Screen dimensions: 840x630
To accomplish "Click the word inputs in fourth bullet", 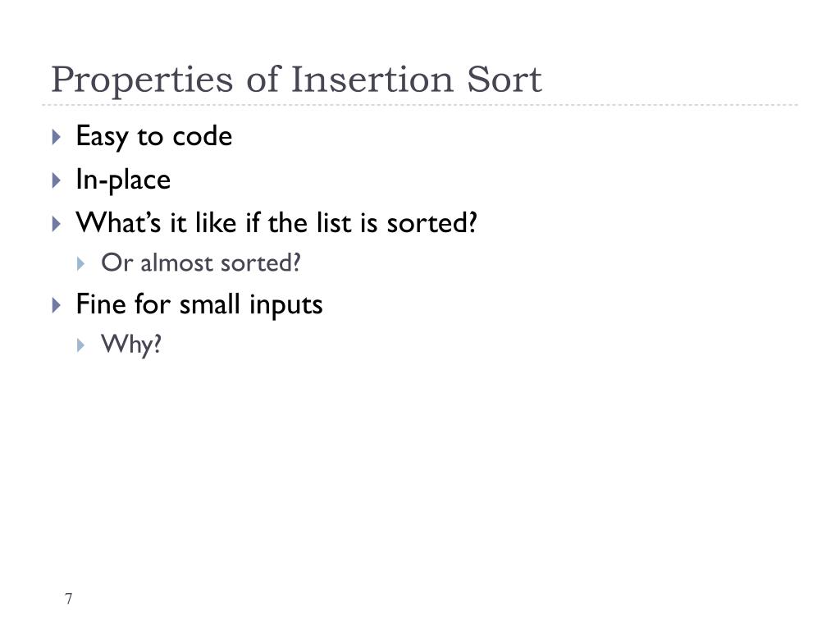I will [x=286, y=306].
